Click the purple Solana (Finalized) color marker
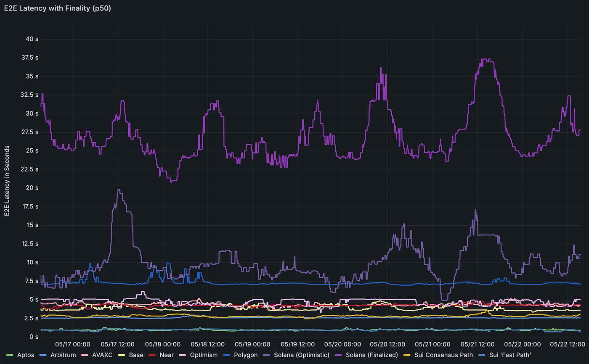589x364 pixels. (338, 355)
